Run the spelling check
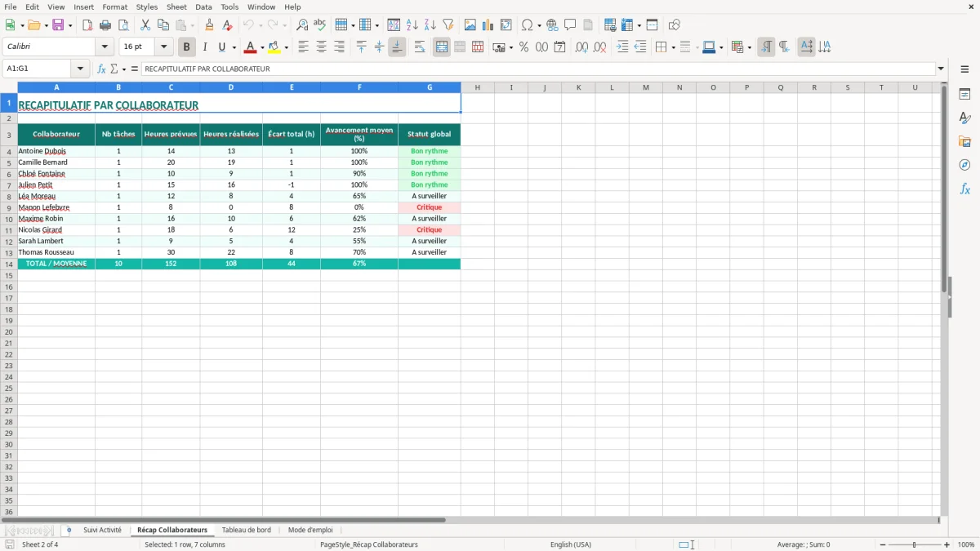This screenshot has width=980, height=551. tap(320, 25)
